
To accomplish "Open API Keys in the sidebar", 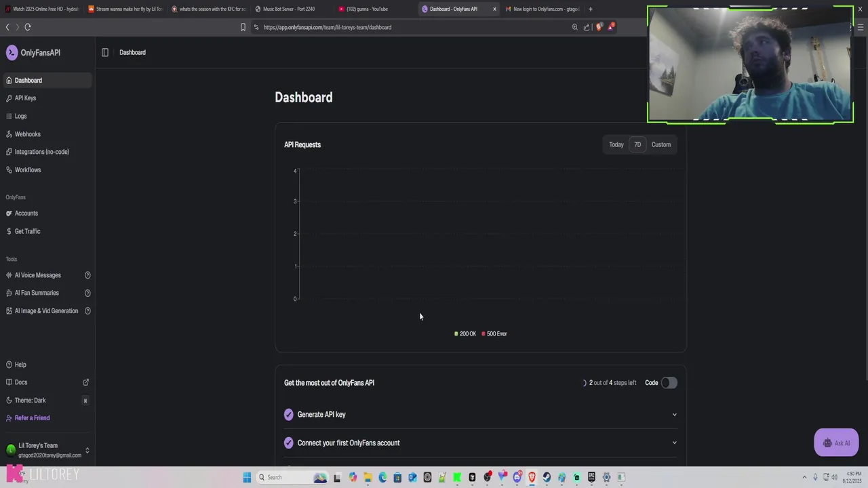I will coord(46,98).
